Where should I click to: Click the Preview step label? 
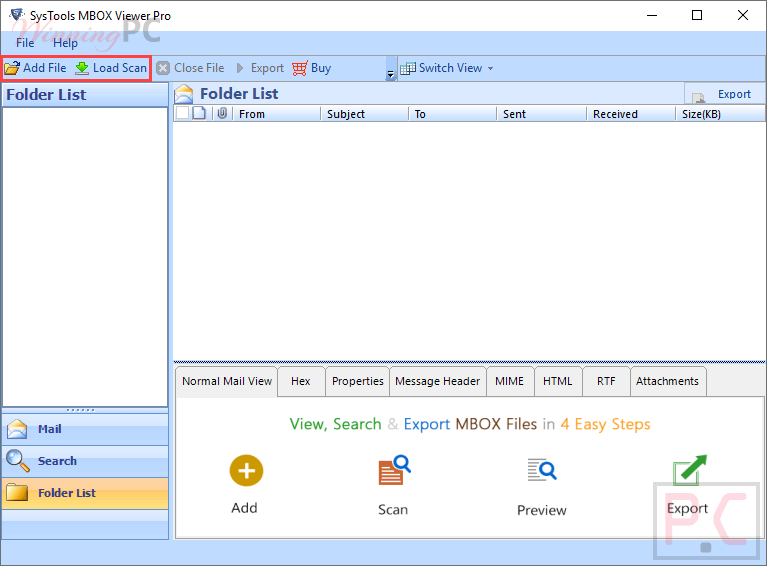point(541,510)
